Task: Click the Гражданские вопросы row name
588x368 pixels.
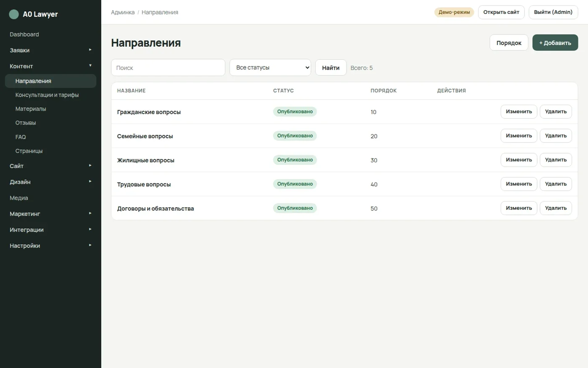Action: point(149,112)
